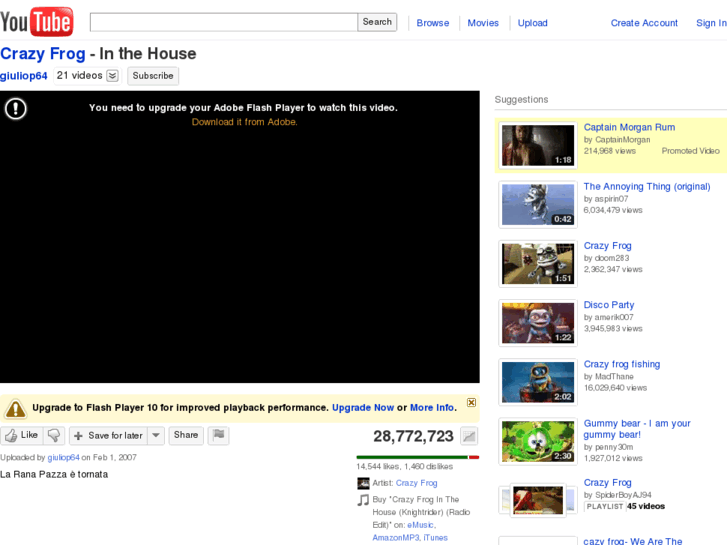Open the AmazonMP3 purchase link

click(395, 538)
